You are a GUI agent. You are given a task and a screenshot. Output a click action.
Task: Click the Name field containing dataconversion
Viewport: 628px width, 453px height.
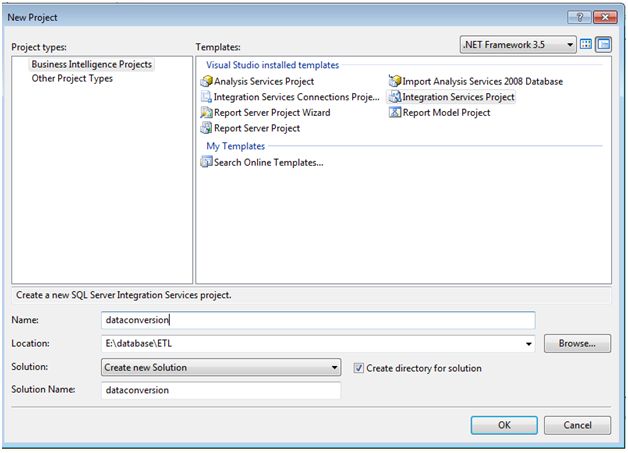(318, 320)
